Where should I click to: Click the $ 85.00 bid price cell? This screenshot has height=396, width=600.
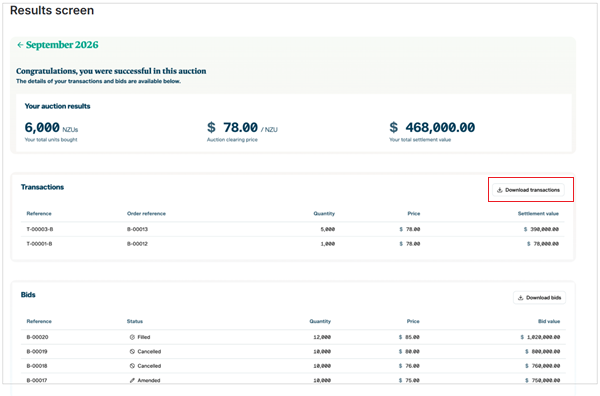tap(409, 337)
